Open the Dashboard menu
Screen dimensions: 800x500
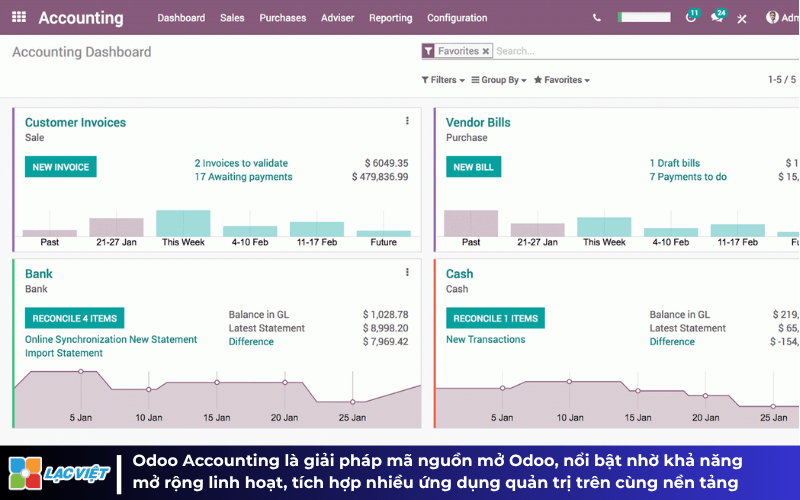point(181,18)
